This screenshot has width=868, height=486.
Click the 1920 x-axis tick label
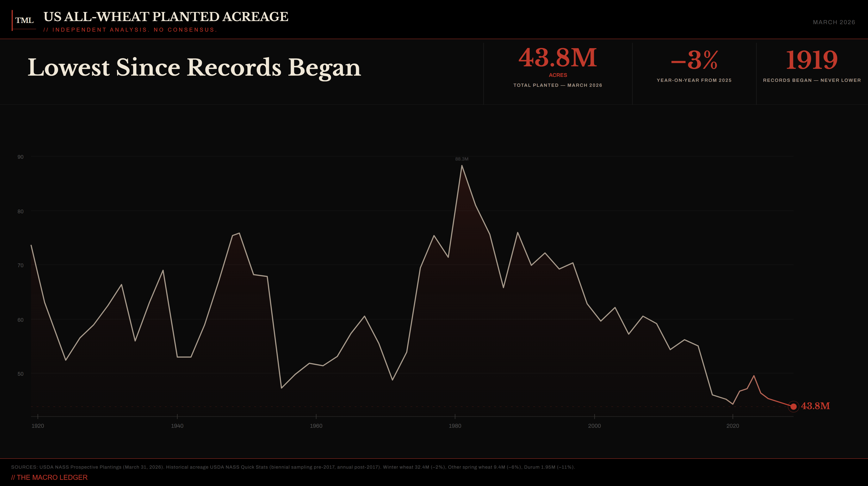pos(38,426)
